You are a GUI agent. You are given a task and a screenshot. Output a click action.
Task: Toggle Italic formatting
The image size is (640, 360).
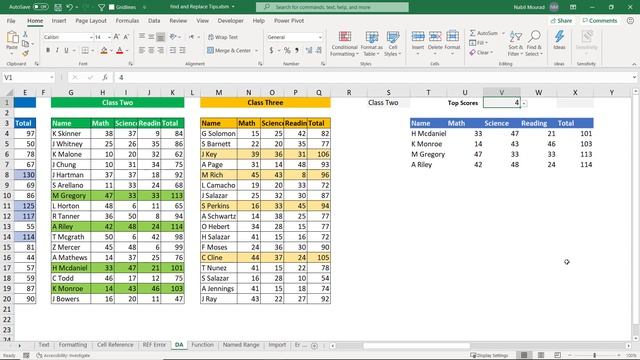click(x=57, y=50)
